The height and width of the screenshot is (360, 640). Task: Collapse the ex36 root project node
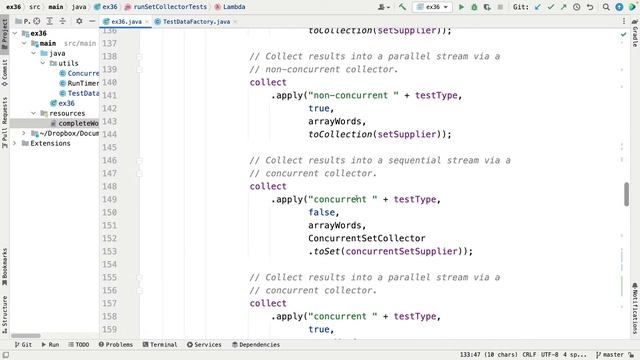click(x=15, y=33)
